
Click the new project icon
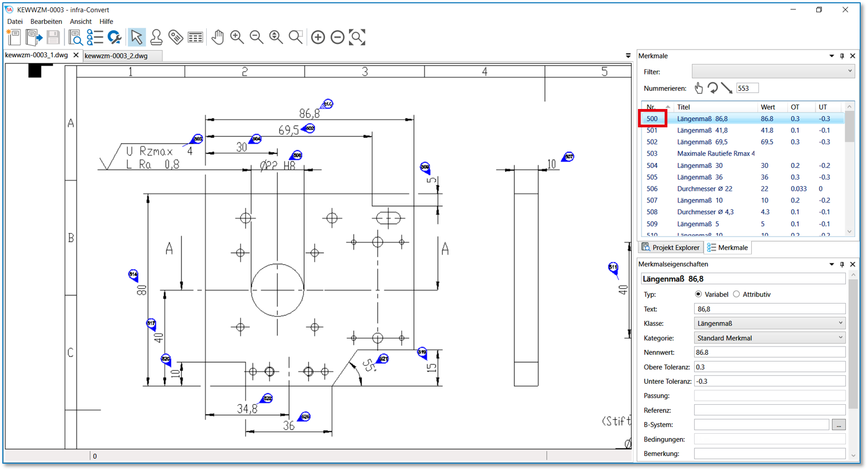tap(13, 37)
